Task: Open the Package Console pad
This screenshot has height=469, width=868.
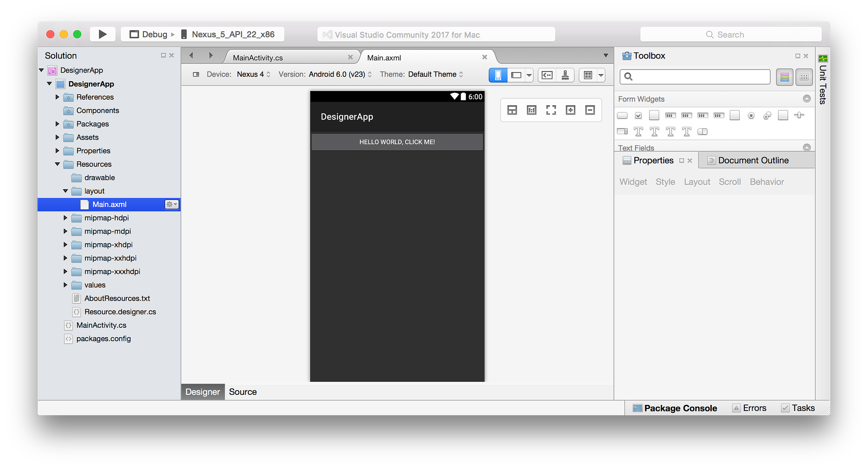Action: pos(675,408)
